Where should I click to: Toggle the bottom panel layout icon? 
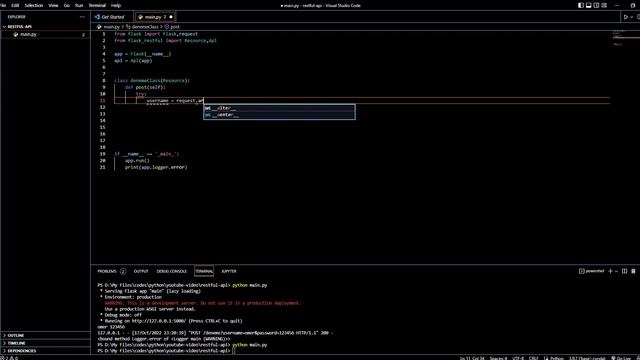pos(589,5)
